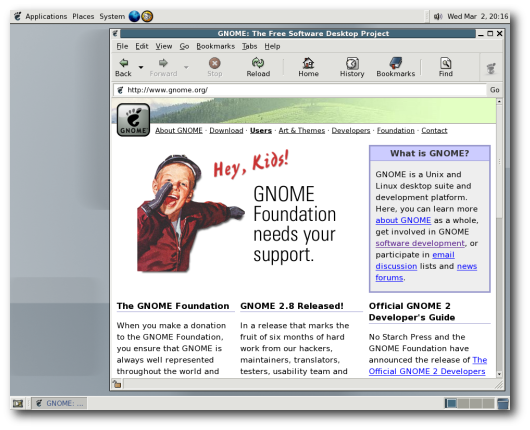Open the File menu
Image resolution: width=530 pixels, height=430 pixels.
tap(122, 46)
